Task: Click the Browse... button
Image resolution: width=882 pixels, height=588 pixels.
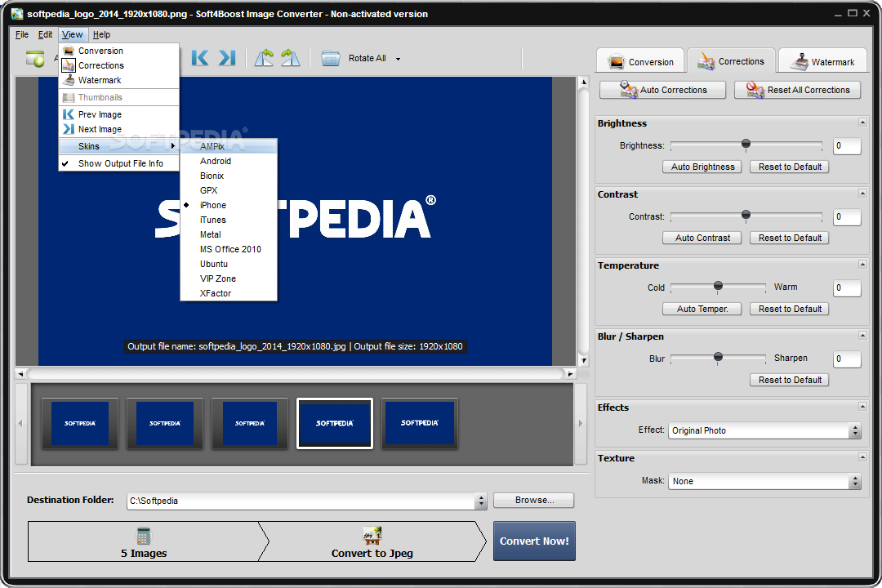Action: pyautogui.click(x=534, y=501)
